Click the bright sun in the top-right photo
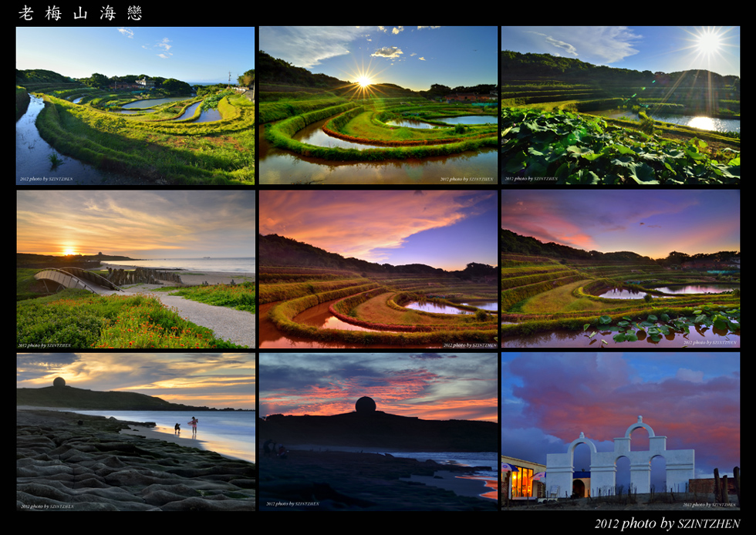The height and width of the screenshot is (535, 756). click(708, 42)
